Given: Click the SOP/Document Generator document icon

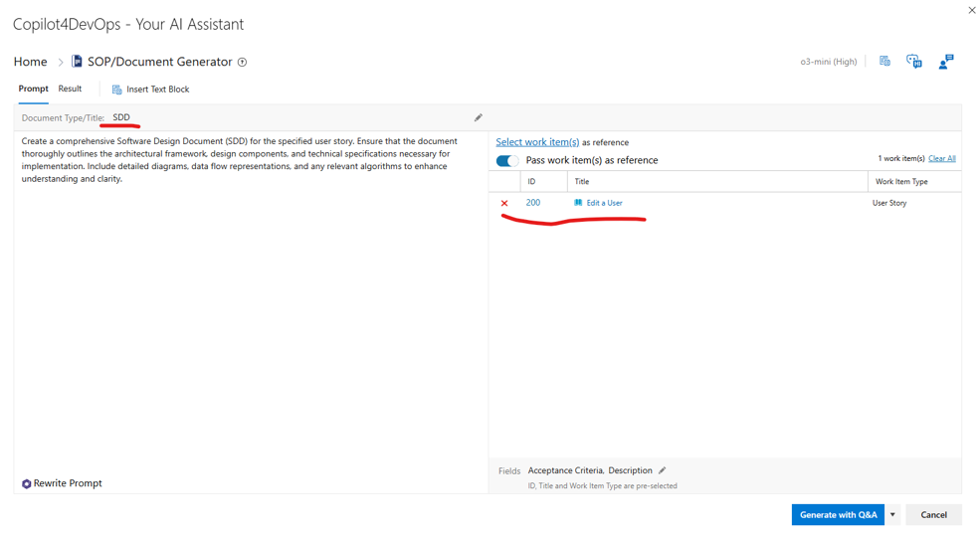Looking at the screenshot, I should pos(77,62).
